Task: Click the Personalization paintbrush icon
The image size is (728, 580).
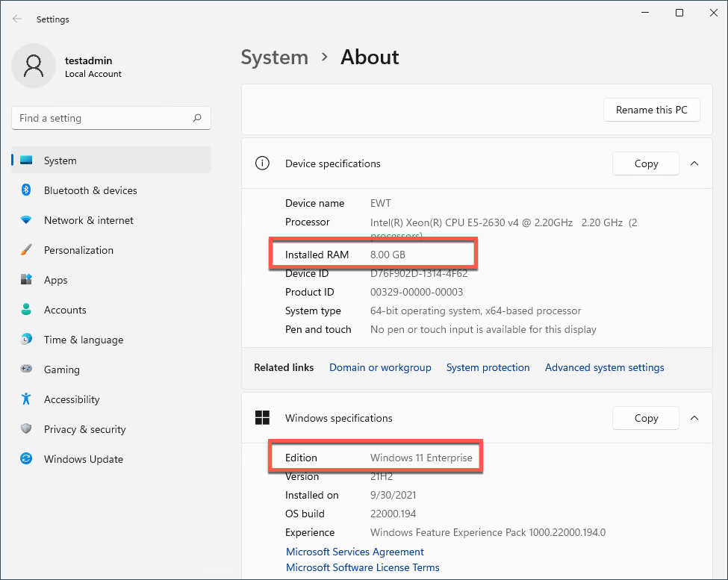Action: tap(26, 249)
